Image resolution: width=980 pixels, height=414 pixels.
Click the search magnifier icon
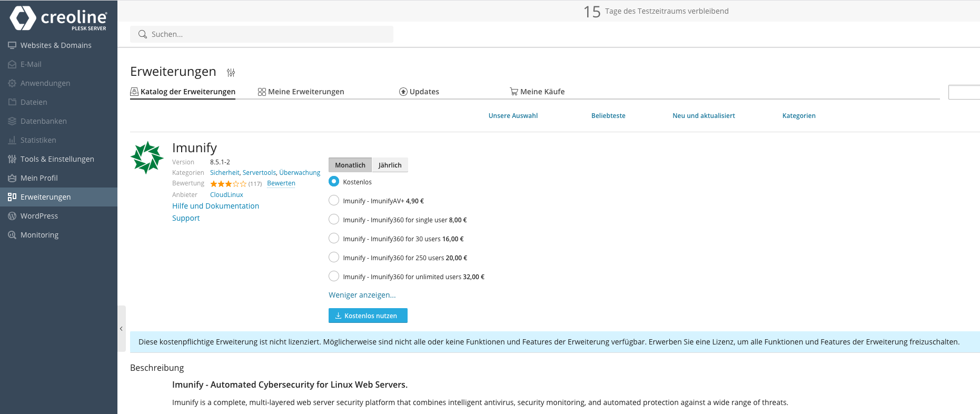(142, 34)
